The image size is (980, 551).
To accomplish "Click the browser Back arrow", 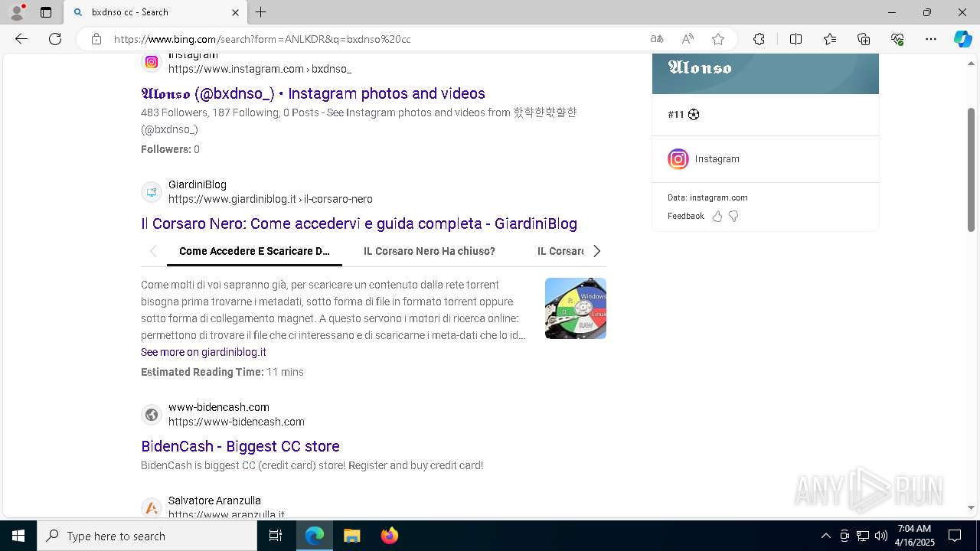I will [21, 39].
